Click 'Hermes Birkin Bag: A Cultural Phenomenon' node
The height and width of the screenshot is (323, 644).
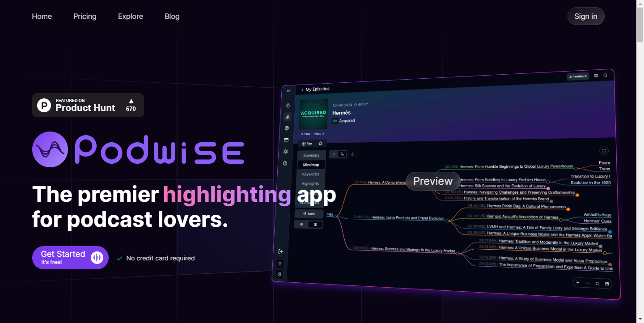pyautogui.click(x=526, y=206)
